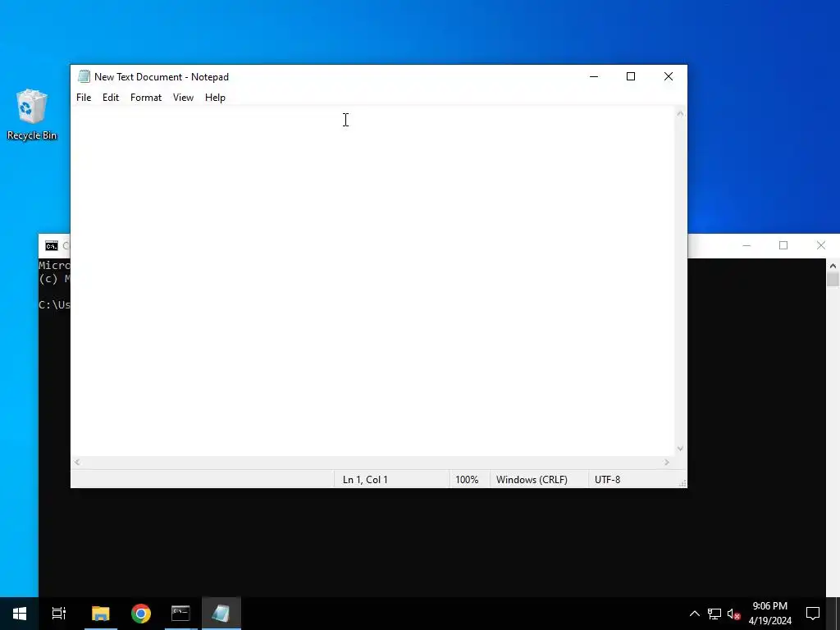
Task: Click the '100%' zoom status entry
Action: click(x=467, y=479)
